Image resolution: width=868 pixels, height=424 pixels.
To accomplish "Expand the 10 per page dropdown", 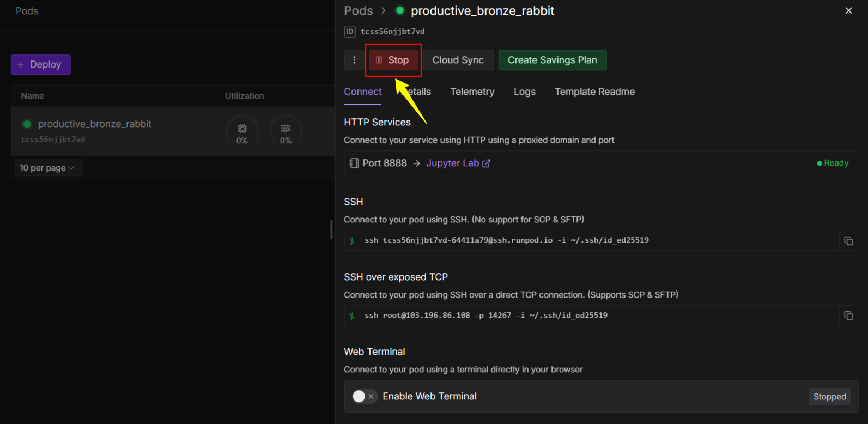I will tap(47, 168).
